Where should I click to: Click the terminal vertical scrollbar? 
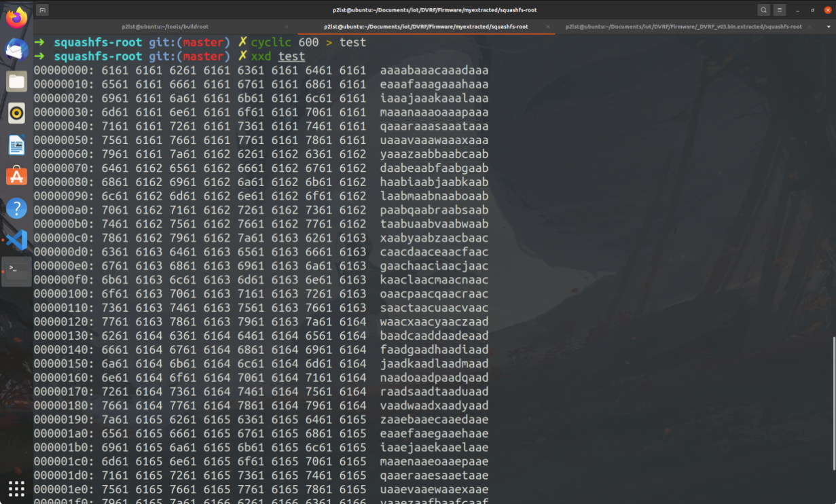tap(833, 403)
